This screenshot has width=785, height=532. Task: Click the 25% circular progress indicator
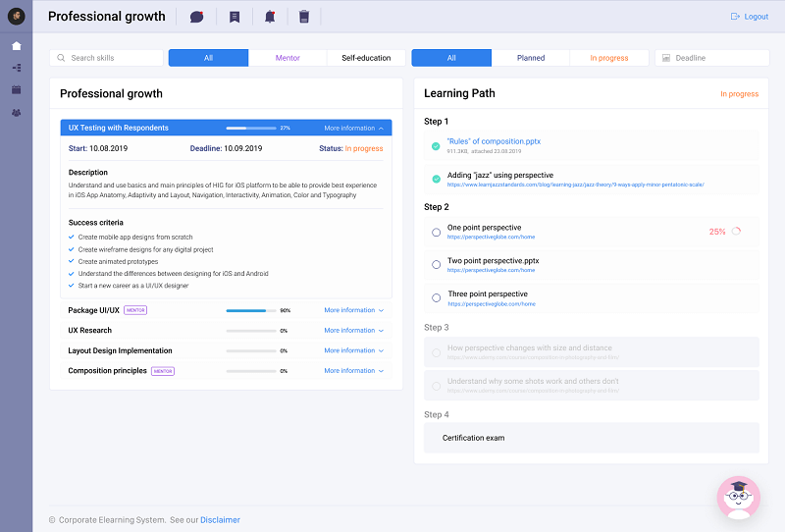(x=736, y=232)
